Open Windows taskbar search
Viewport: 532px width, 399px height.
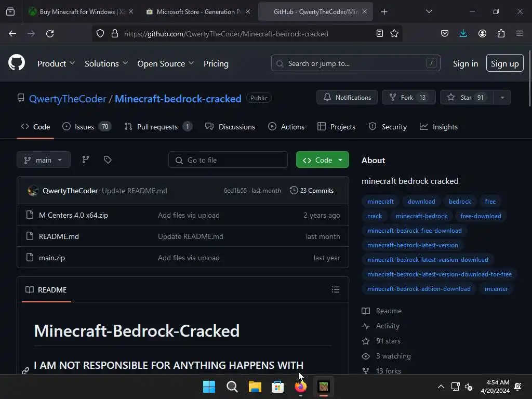pyautogui.click(x=232, y=387)
